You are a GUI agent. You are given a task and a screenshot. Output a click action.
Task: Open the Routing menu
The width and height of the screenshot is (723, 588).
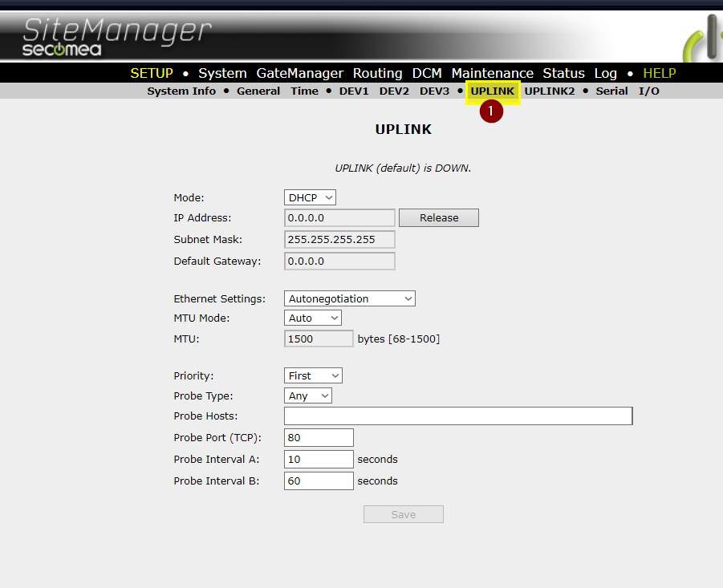tap(378, 73)
